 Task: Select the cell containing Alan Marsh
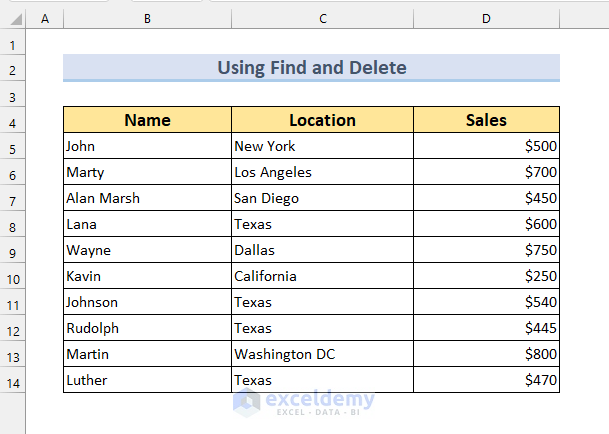[147, 198]
